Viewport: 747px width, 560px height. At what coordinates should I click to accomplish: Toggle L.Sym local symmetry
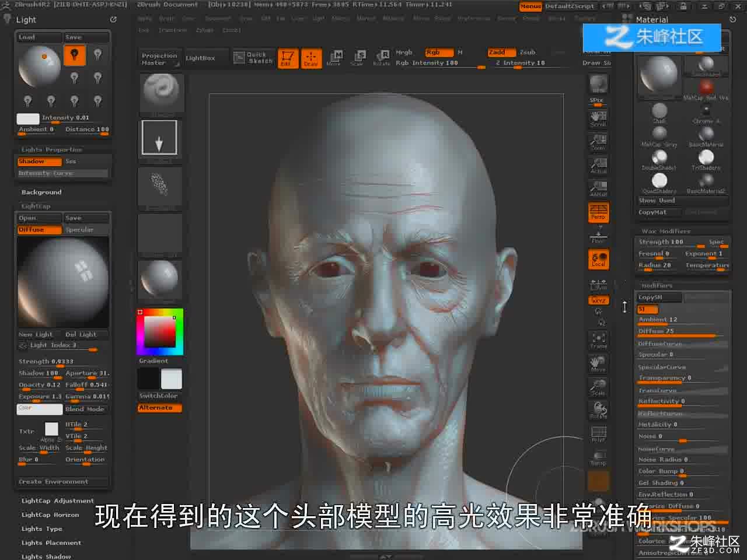(598, 284)
